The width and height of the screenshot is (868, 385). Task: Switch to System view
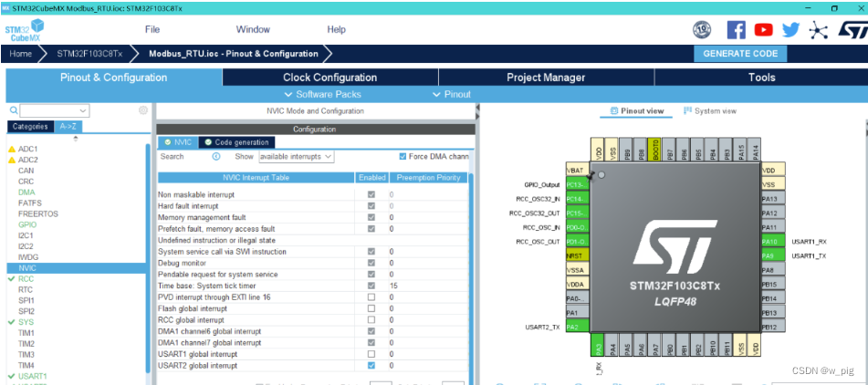[710, 110]
